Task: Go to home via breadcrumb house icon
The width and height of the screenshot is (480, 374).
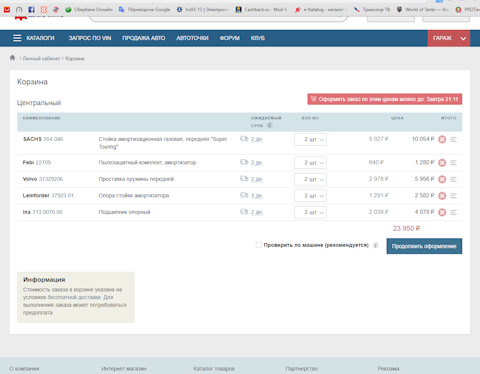Action: tap(12, 58)
